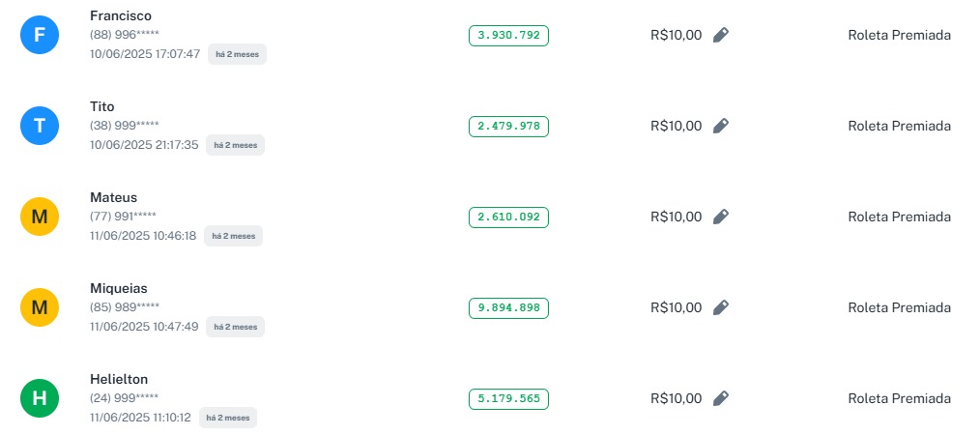This screenshot has width=980, height=435.
Task: Click Roleta Premiada in Miqueias's row
Action: 899,308
